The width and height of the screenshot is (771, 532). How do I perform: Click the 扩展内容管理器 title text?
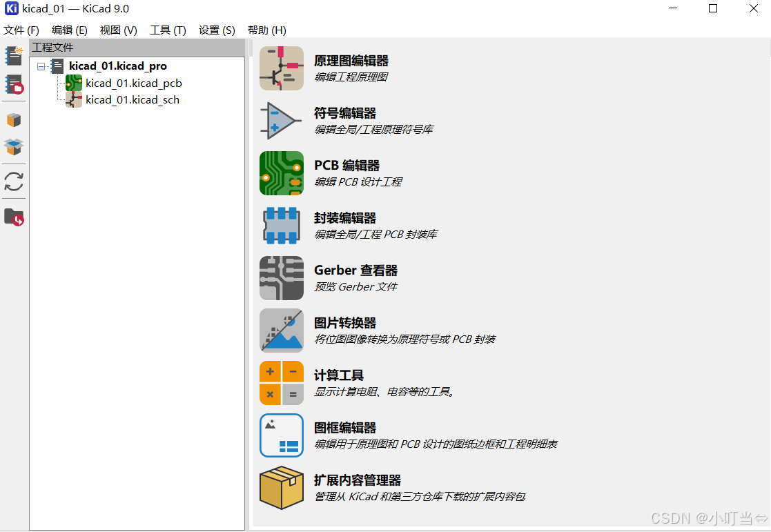coord(357,480)
